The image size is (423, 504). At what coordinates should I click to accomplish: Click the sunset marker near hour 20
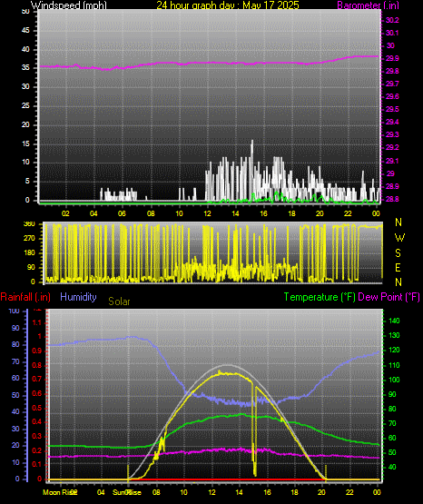(x=326, y=472)
